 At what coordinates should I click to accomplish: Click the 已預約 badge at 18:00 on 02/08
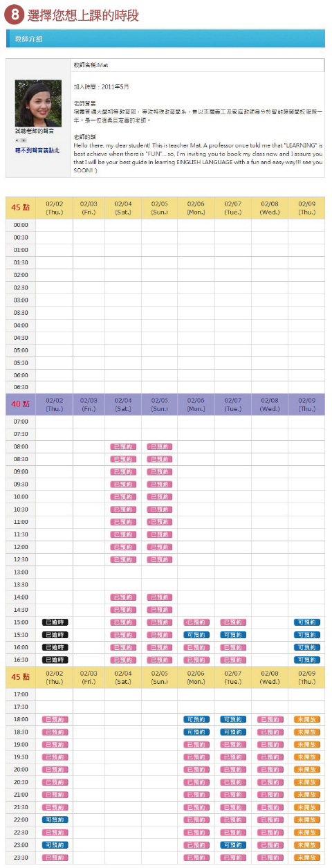[270, 719]
